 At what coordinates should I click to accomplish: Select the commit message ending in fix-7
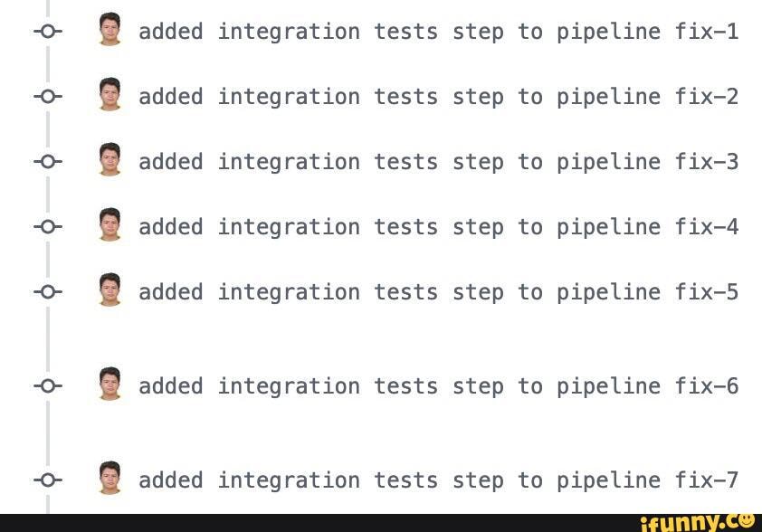click(438, 480)
